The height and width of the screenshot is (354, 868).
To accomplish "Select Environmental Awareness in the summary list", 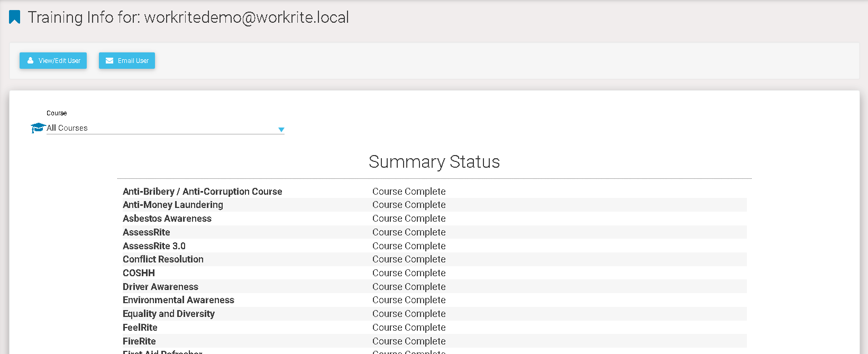I will click(178, 300).
